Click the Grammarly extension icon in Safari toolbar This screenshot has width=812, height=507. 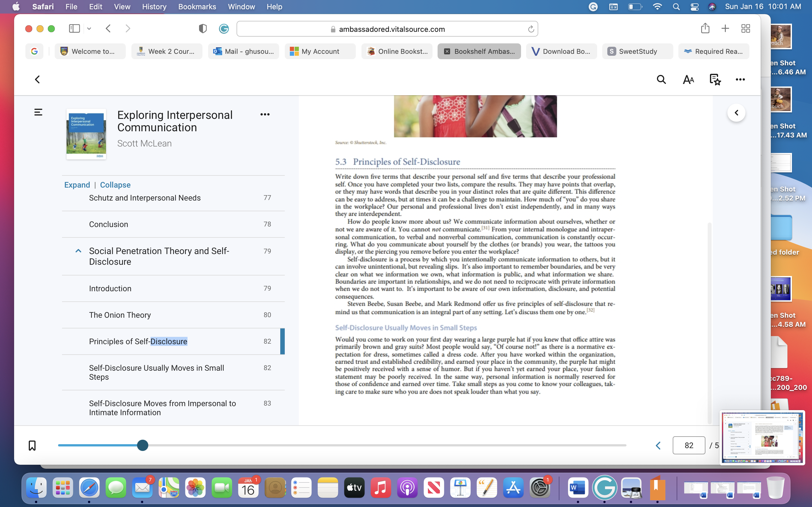(224, 29)
